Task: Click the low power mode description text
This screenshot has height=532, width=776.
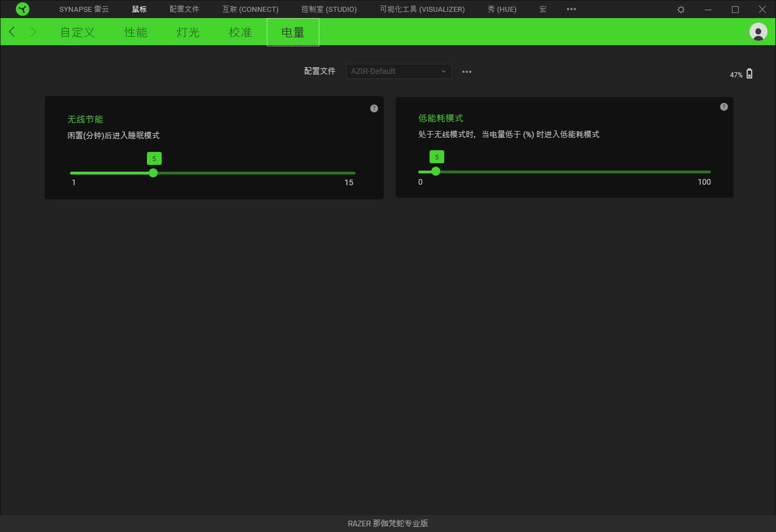Action: pyautogui.click(x=509, y=134)
